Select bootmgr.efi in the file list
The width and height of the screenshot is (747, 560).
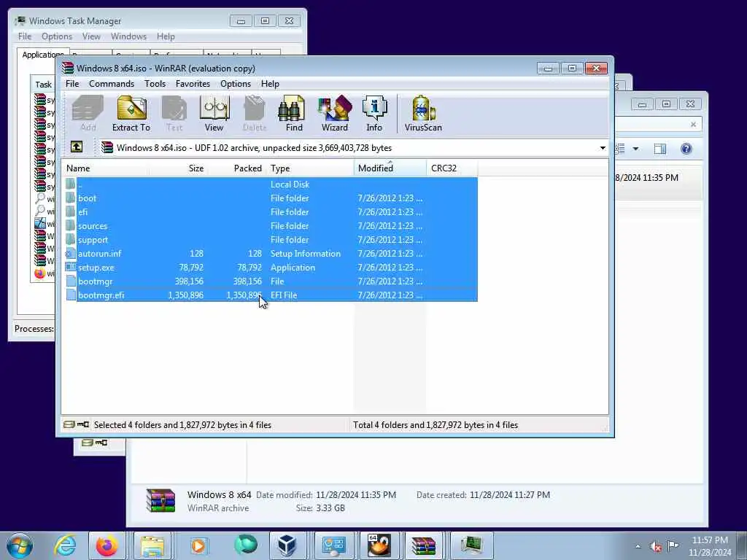(271, 295)
